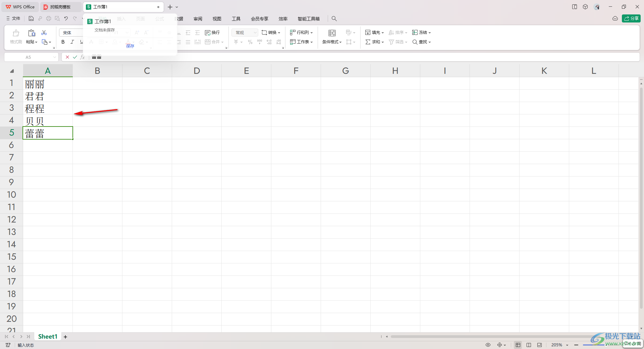Click the Name Box showing A5
The width and height of the screenshot is (644, 349).
[31, 57]
